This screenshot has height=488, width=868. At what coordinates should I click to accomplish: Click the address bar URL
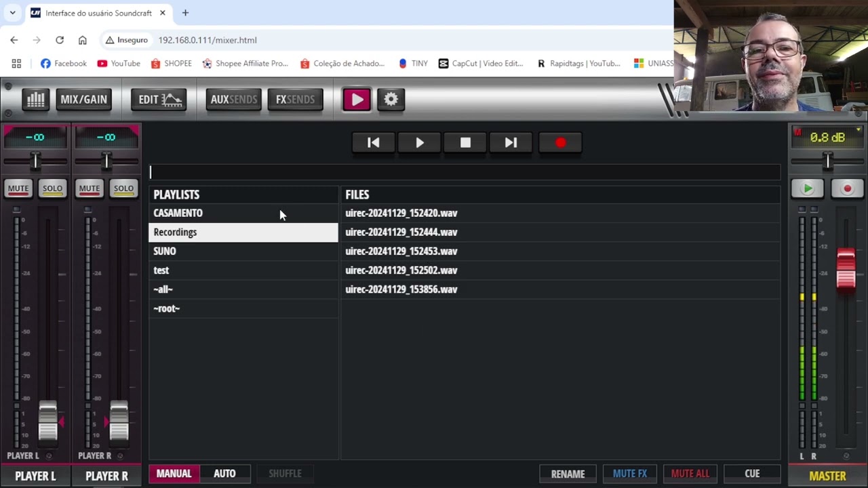click(208, 40)
